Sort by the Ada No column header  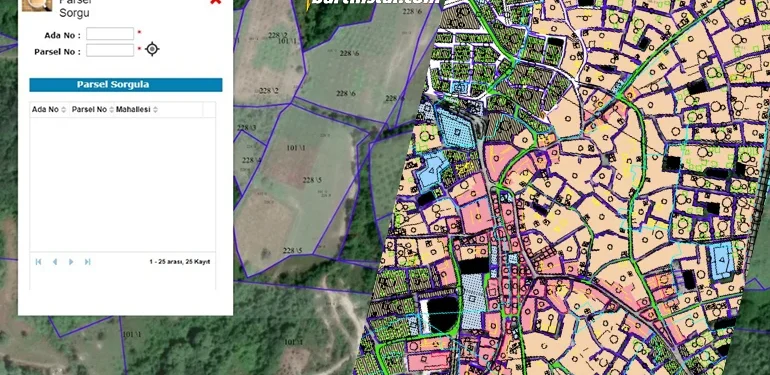coord(49,109)
